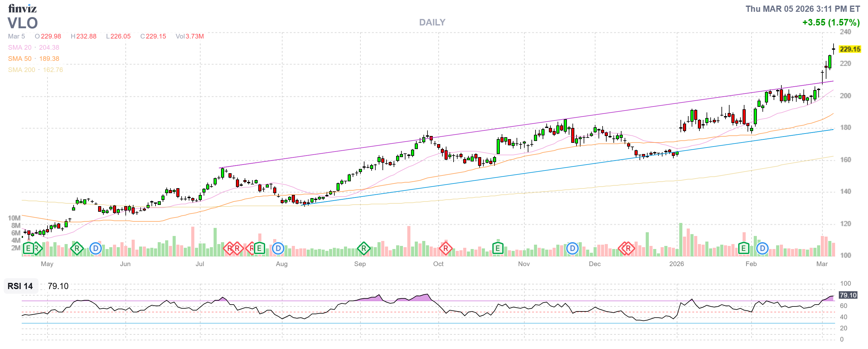Image resolution: width=868 pixels, height=349 pixels.
Task: Click the finviz logo
Action: tap(22, 8)
